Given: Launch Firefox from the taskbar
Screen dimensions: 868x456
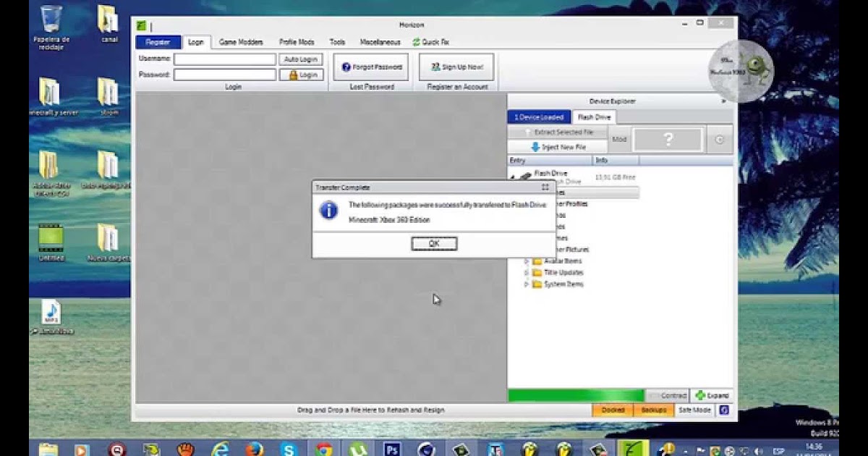Looking at the screenshot, I should (254, 449).
